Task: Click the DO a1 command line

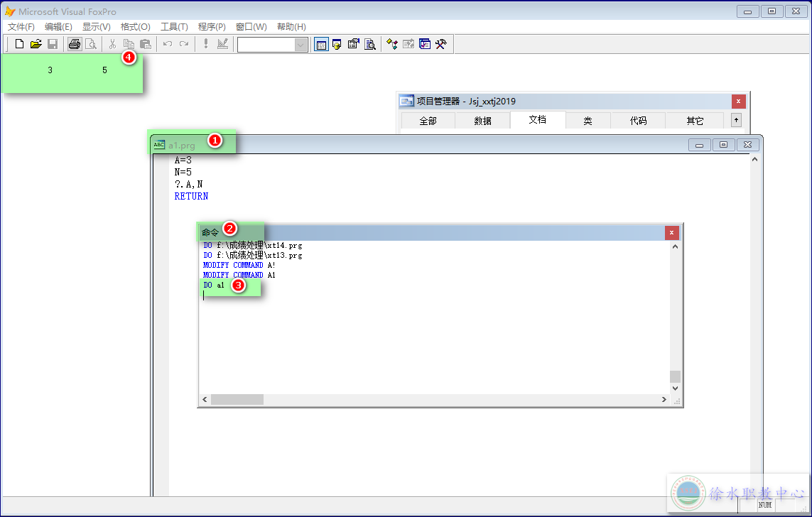Action: tap(214, 285)
